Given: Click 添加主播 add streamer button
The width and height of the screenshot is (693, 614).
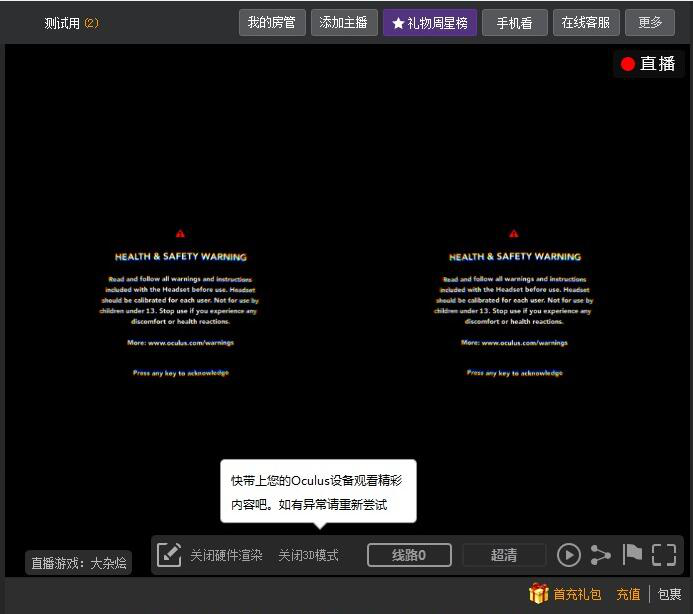Looking at the screenshot, I should [x=344, y=23].
